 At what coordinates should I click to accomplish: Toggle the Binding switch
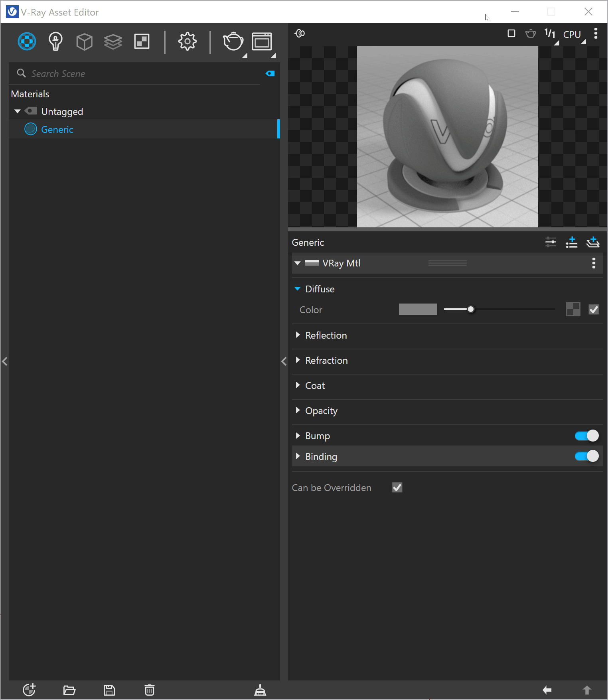[586, 456]
